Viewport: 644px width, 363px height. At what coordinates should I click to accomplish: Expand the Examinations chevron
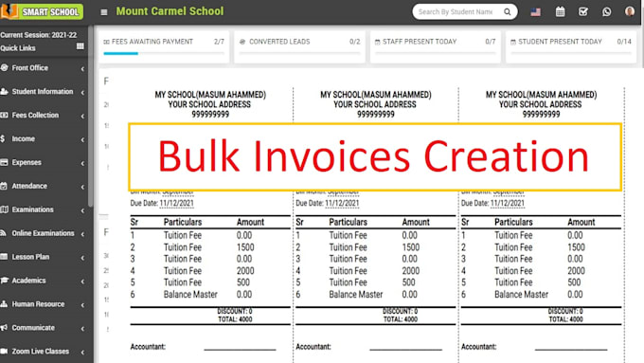[82, 210]
